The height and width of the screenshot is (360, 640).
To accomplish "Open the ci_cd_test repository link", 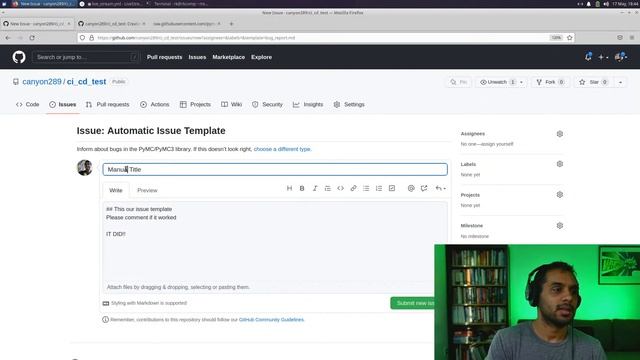I will point(87,82).
